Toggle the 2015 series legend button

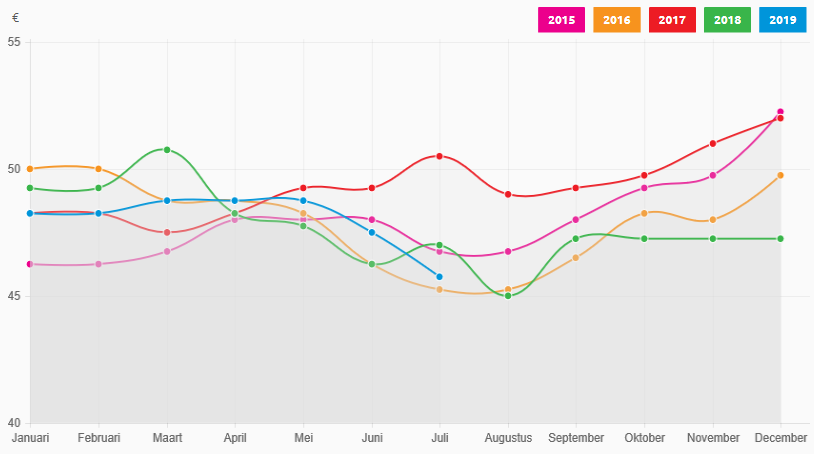coord(561,20)
